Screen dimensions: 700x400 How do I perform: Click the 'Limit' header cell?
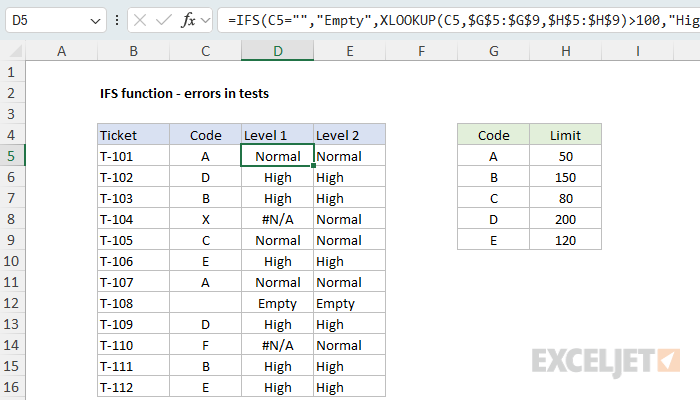coord(566,135)
